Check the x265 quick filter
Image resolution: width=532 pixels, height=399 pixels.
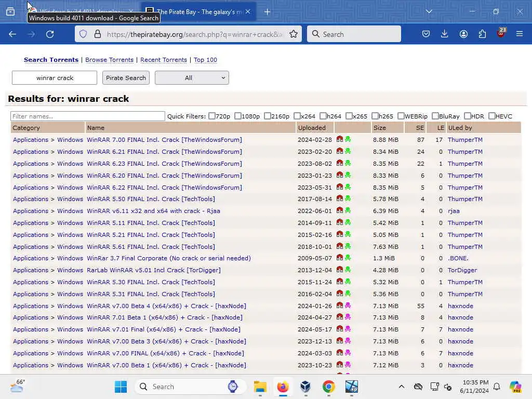(x=349, y=116)
